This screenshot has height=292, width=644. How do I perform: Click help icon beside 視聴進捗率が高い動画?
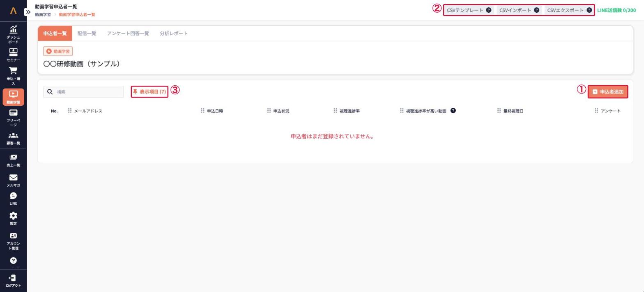[453, 111]
